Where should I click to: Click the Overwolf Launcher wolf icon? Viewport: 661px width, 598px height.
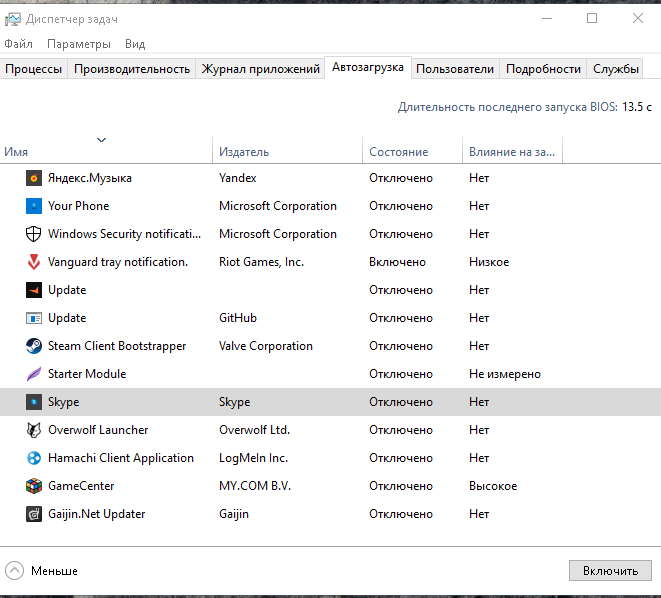coord(34,430)
